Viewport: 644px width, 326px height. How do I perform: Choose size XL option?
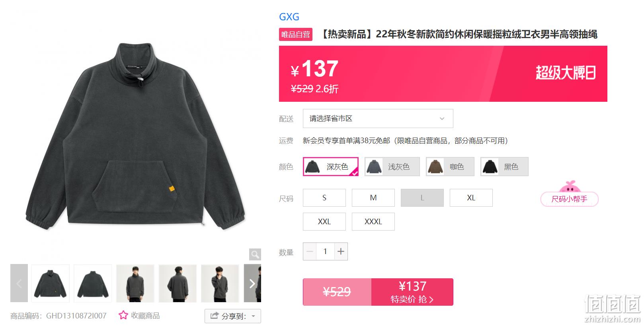[x=471, y=198]
